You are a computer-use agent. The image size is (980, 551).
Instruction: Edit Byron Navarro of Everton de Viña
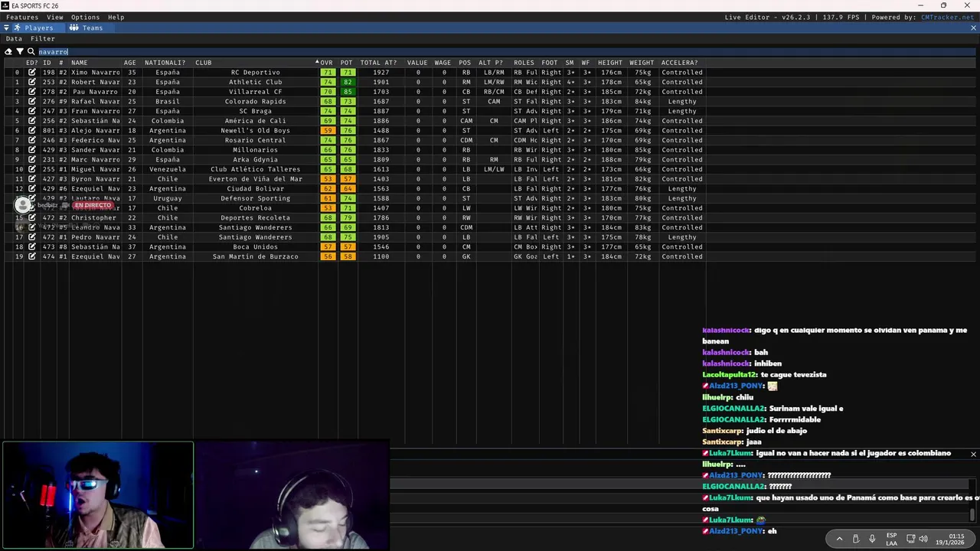coord(32,179)
